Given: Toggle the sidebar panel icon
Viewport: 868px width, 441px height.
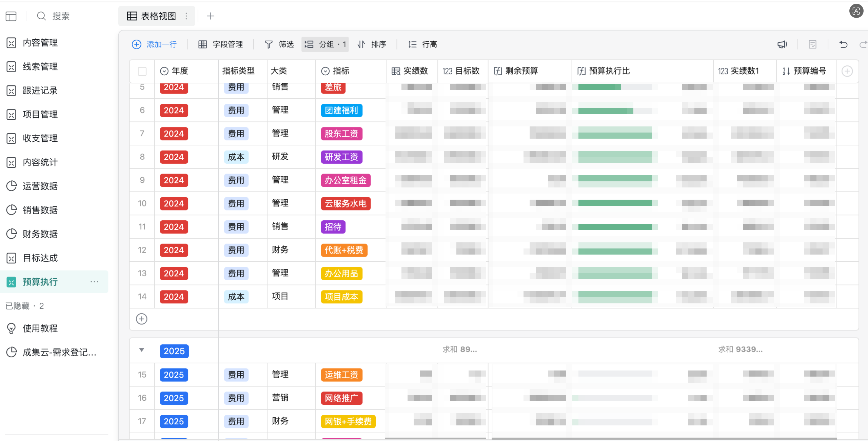Looking at the screenshot, I should click(x=11, y=16).
